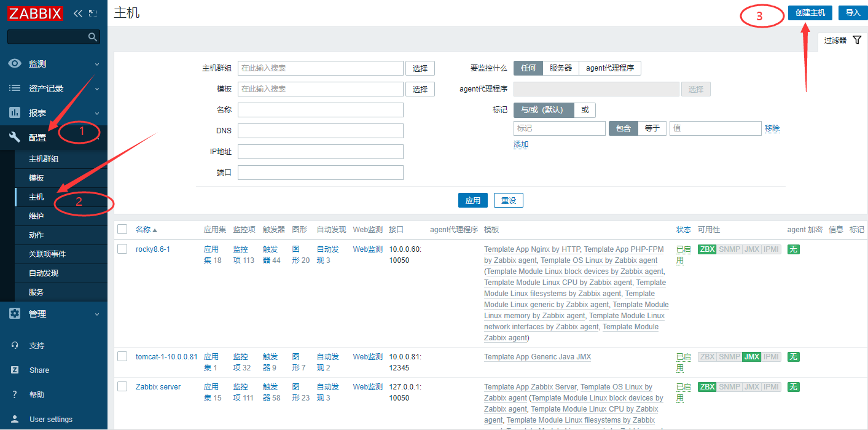Set tag operator to 等于

(652, 128)
